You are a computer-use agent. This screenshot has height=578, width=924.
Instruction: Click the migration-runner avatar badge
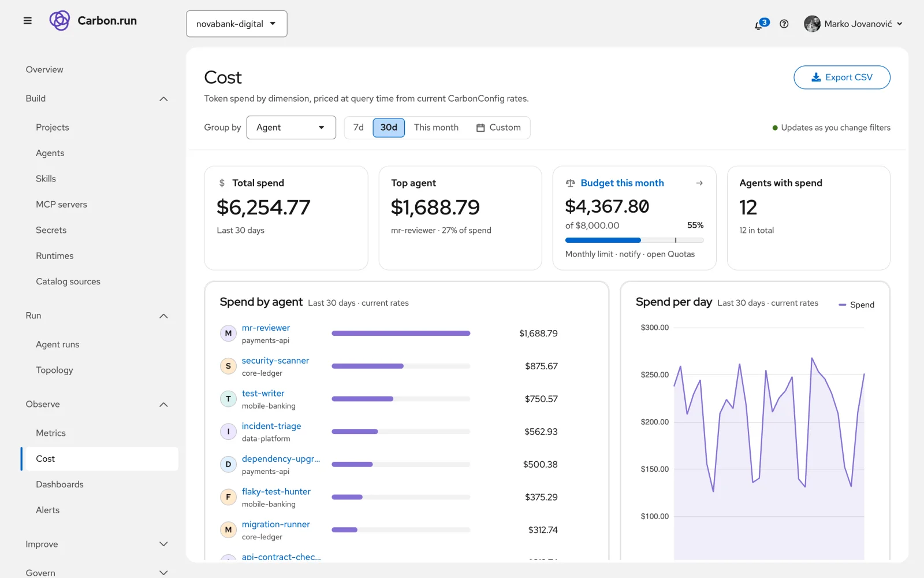228,530
